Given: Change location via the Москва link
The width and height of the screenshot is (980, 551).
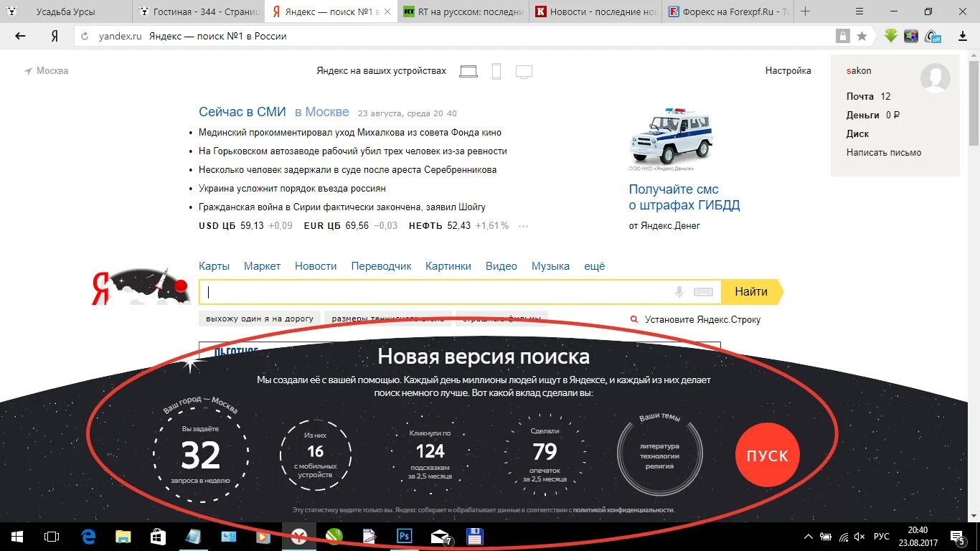Looking at the screenshot, I should coord(47,71).
